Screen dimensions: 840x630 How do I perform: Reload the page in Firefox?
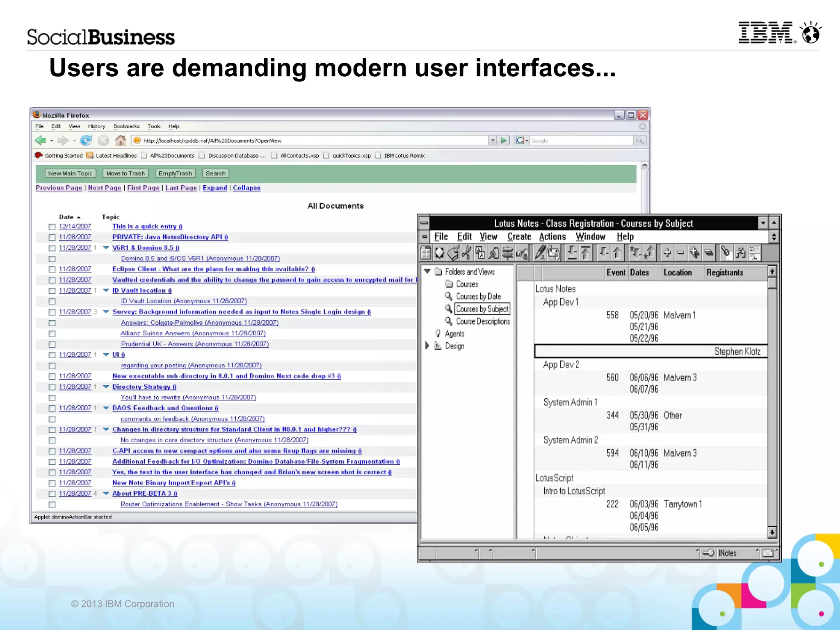pos(86,141)
